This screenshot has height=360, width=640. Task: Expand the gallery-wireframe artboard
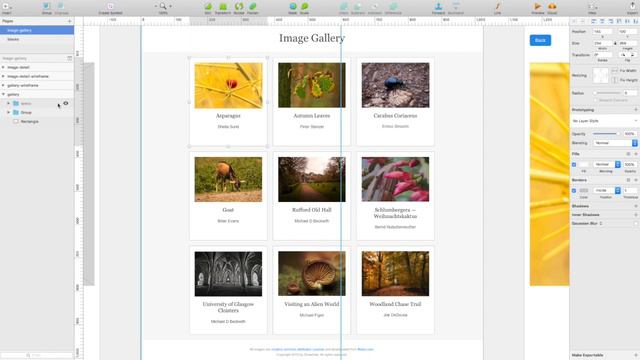(3, 85)
